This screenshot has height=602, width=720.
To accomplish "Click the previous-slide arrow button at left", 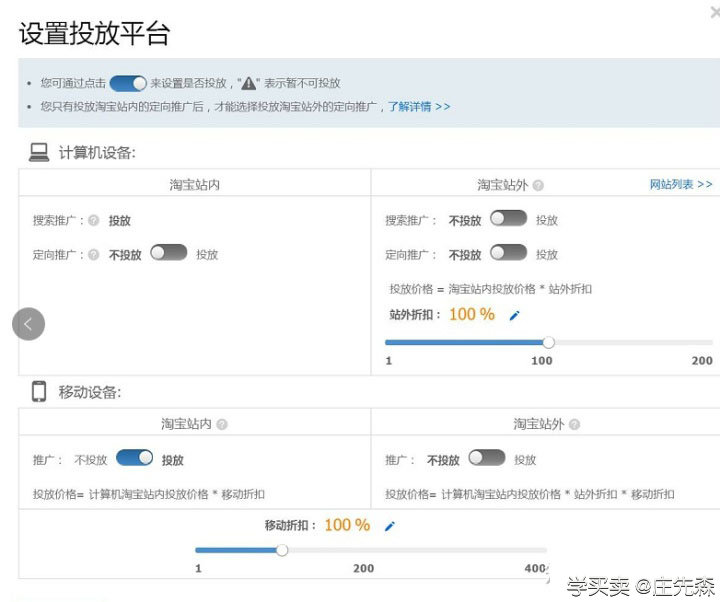I will pyautogui.click(x=28, y=324).
